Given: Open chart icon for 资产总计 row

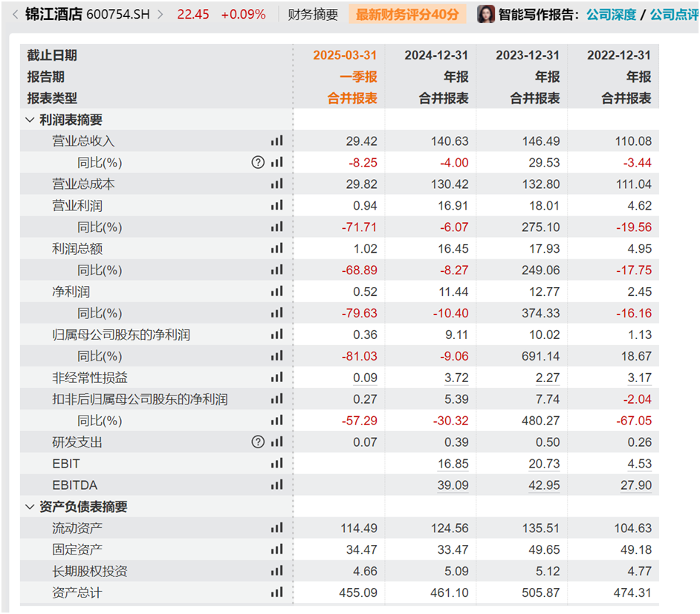Looking at the screenshot, I should coord(276,592).
